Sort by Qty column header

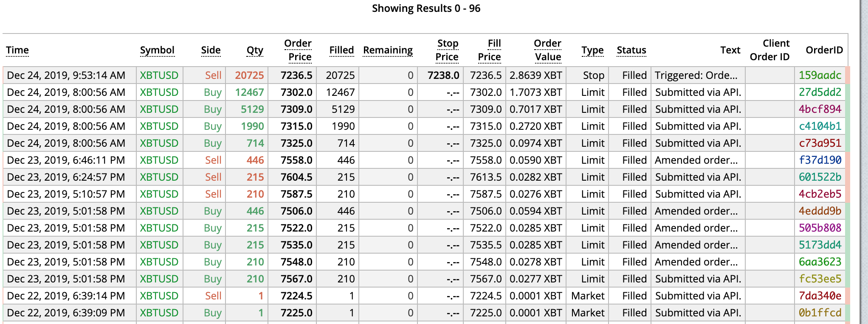point(255,50)
